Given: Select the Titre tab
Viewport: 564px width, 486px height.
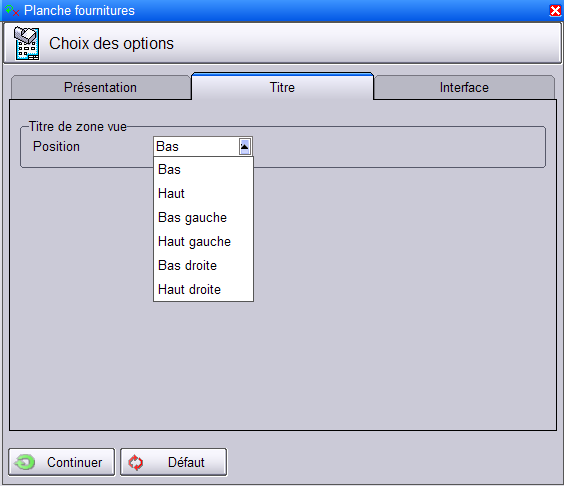Looking at the screenshot, I should tap(282, 87).
